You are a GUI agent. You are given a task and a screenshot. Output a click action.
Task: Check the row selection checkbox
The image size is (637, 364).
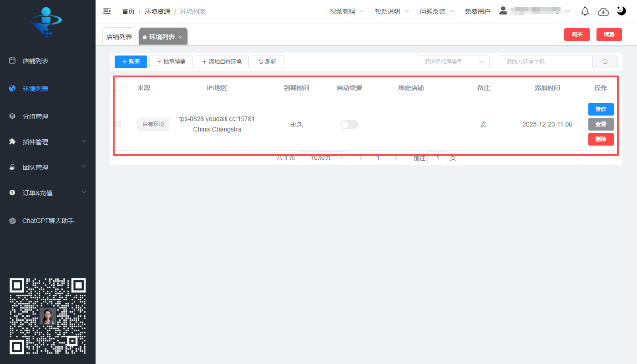117,124
